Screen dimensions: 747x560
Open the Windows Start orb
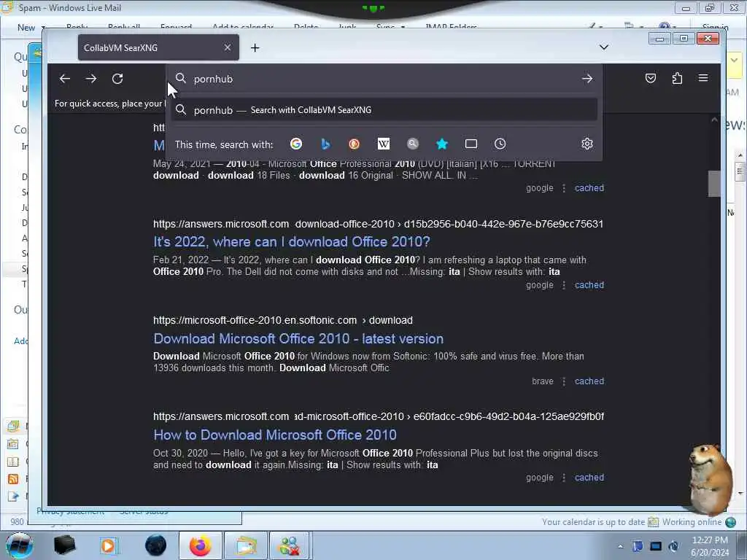(19, 545)
